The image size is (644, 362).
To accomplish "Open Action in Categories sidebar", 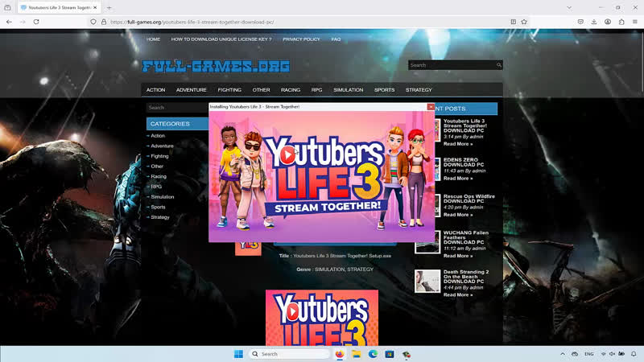I will coord(158,136).
